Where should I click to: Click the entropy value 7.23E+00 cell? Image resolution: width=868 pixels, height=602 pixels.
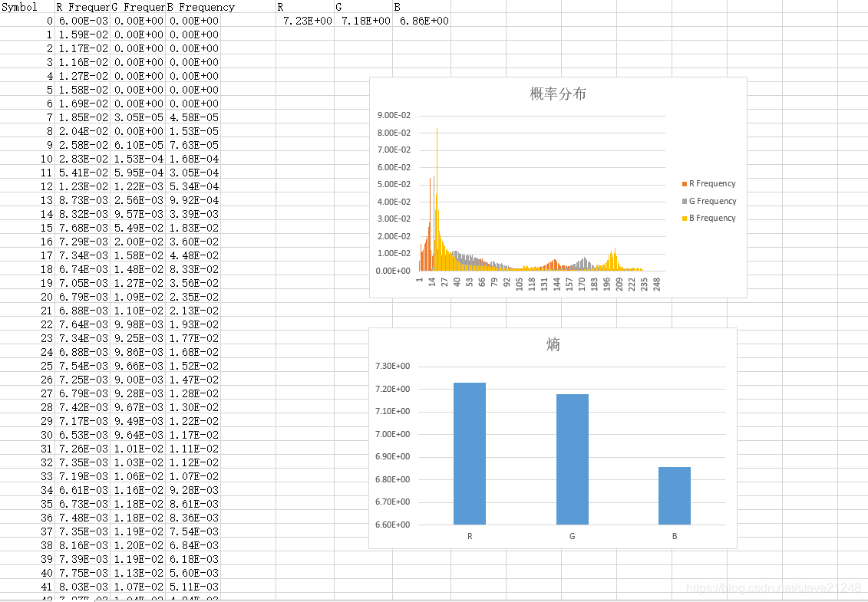click(x=305, y=21)
